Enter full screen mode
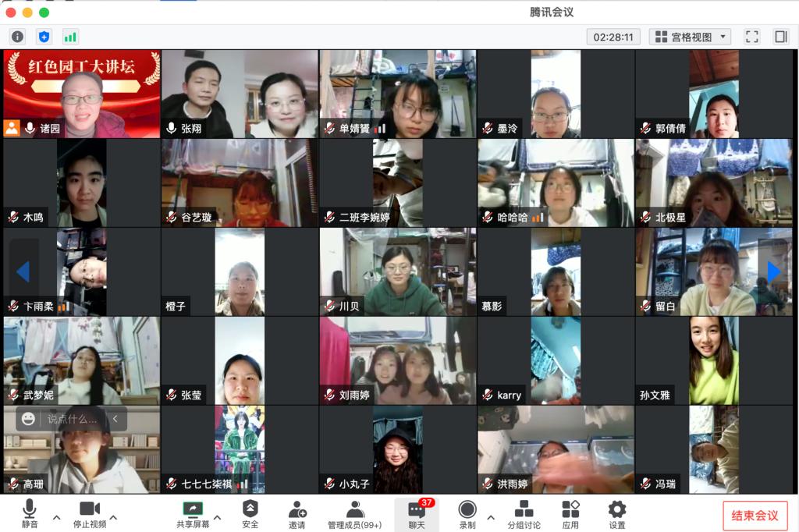This screenshot has height=532, width=799. point(751,37)
